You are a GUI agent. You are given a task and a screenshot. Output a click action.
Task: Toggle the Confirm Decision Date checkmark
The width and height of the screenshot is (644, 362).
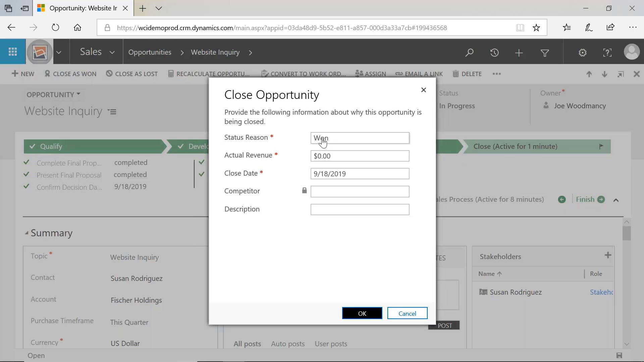pos(26,187)
